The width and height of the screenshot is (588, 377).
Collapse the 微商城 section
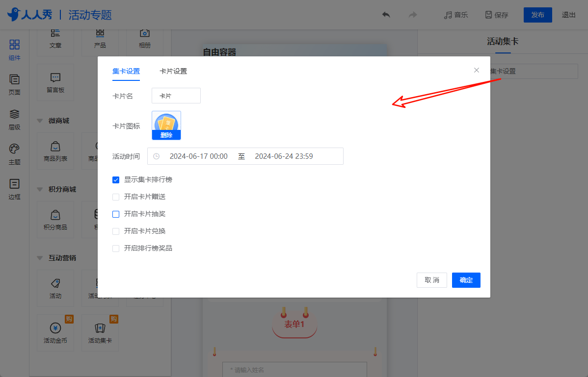coord(40,121)
